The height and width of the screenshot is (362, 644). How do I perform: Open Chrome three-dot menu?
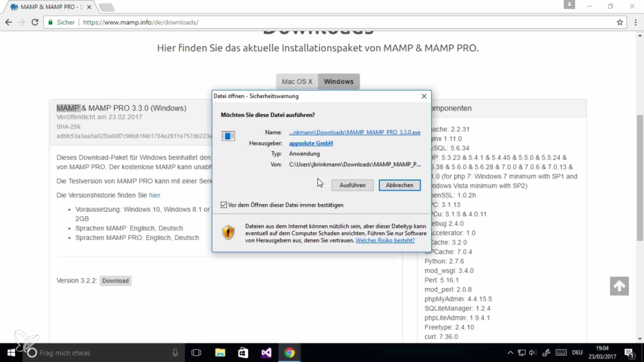pyautogui.click(x=636, y=22)
